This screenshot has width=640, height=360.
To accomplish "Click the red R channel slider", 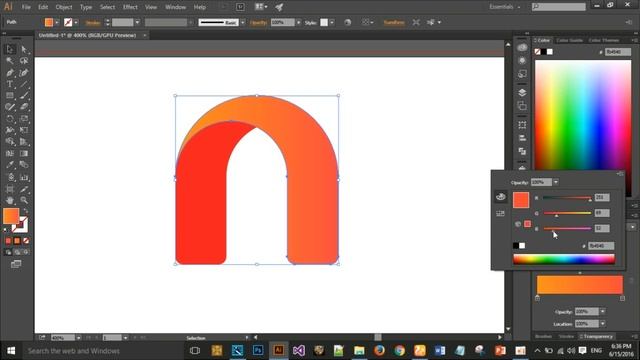I will pos(567,198).
